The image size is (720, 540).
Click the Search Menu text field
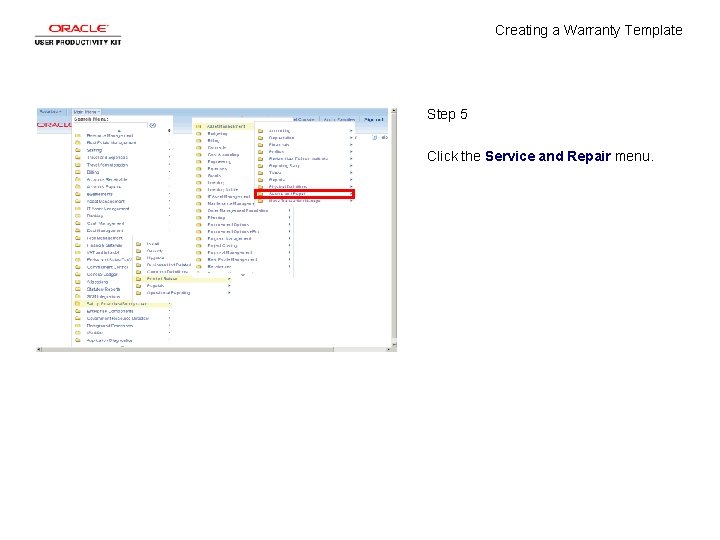pos(111,125)
